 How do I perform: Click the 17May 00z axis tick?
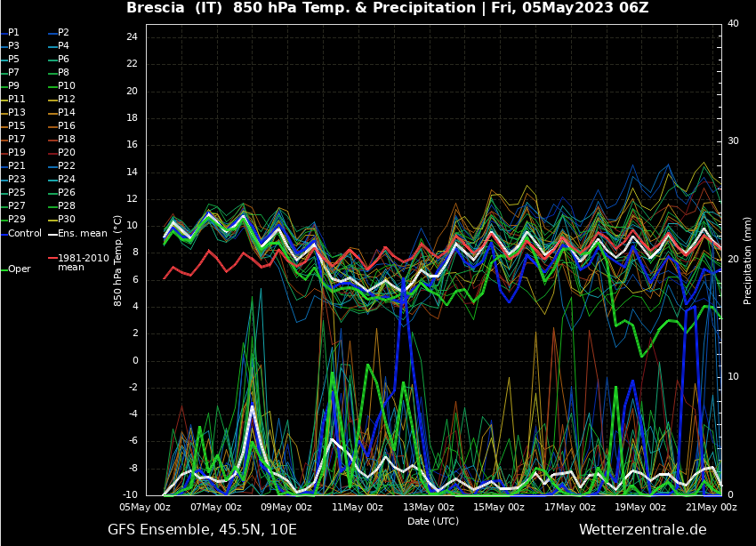tap(570, 507)
